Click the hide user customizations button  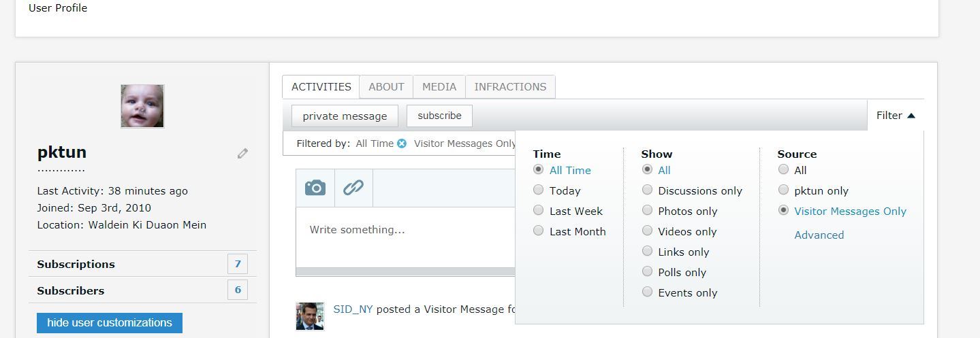[x=110, y=323]
